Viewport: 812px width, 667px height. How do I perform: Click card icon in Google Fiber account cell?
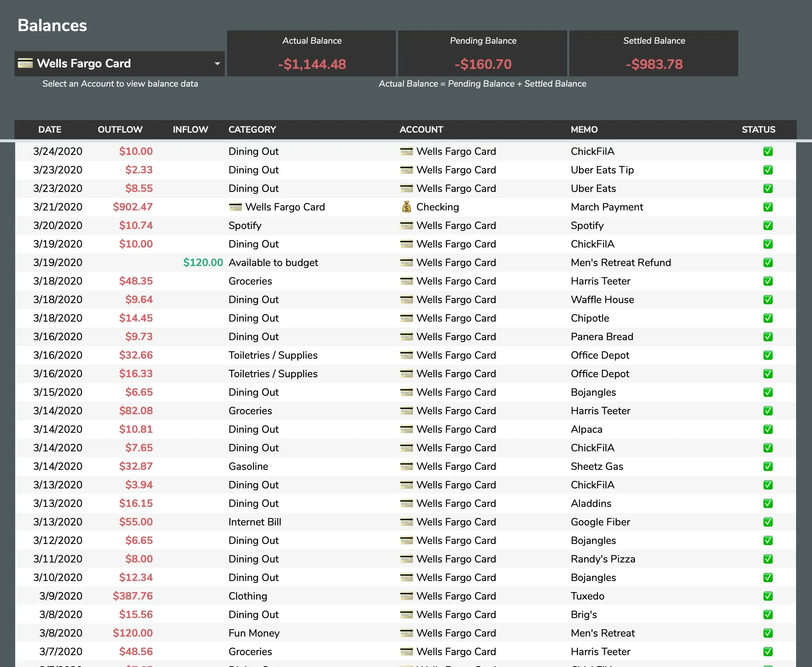[406, 522]
